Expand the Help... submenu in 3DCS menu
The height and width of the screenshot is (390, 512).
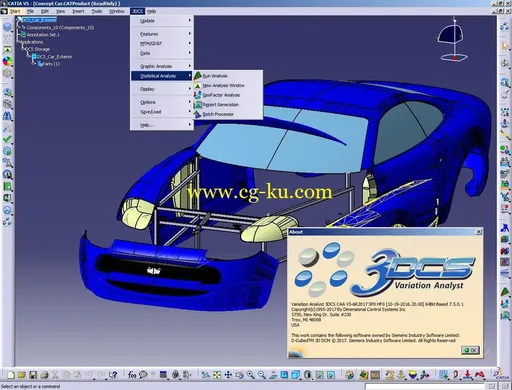162,125
